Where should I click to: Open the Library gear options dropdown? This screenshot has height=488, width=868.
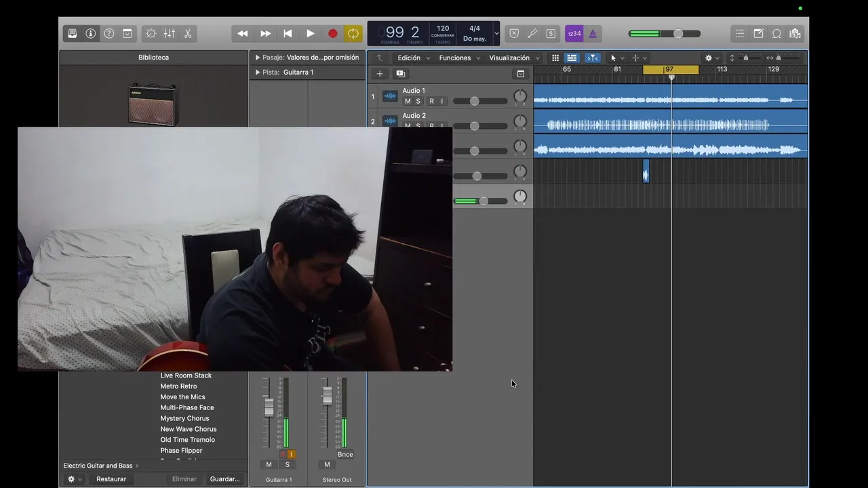[75, 479]
